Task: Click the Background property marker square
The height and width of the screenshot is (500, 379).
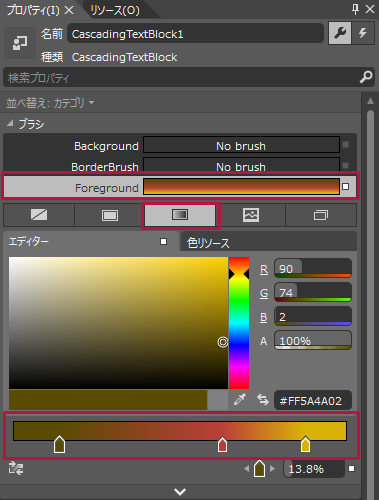Action: [x=346, y=145]
